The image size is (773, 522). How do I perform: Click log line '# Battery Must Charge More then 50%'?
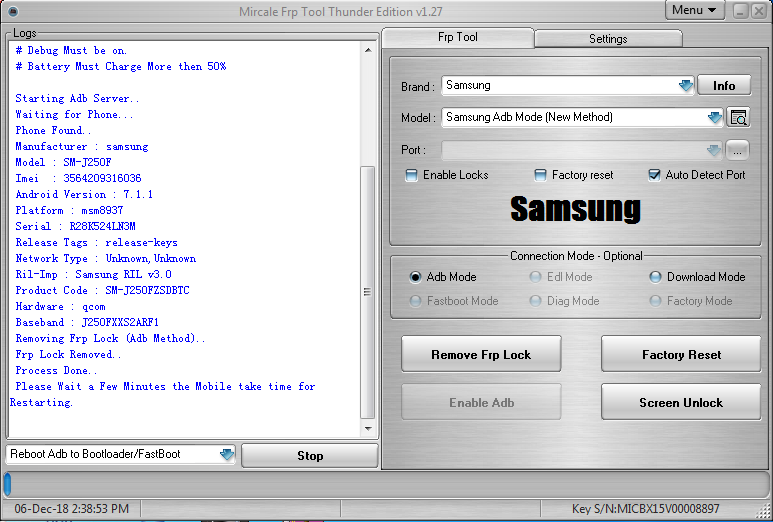click(x=121, y=66)
